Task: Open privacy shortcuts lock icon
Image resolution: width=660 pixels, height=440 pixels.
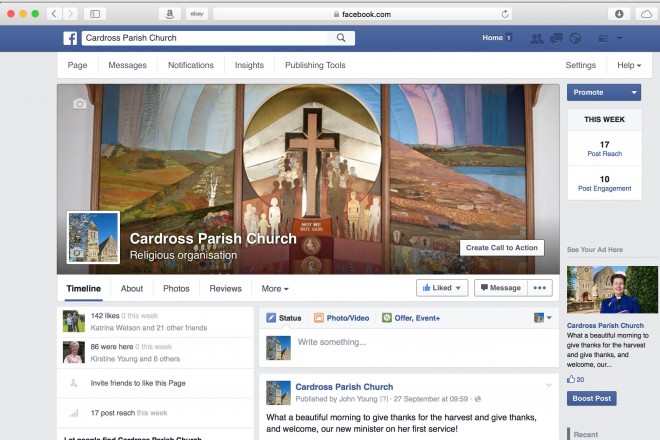Action: pyautogui.click(x=603, y=38)
